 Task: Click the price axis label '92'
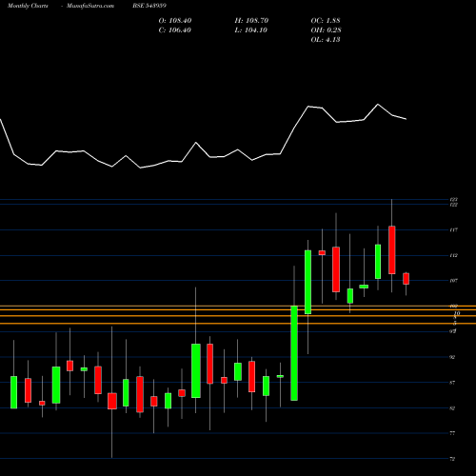tap(452, 357)
